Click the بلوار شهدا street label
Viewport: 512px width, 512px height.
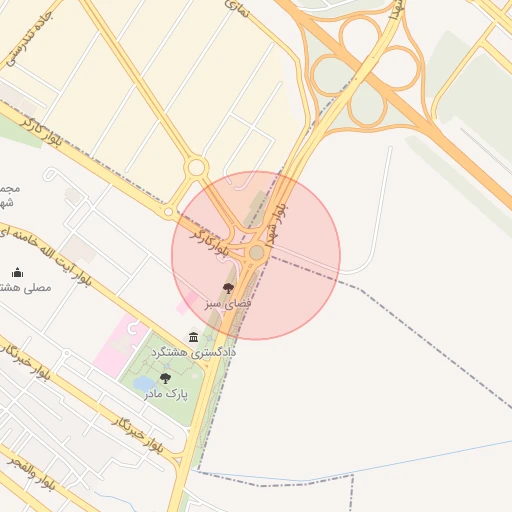[x=276, y=226]
